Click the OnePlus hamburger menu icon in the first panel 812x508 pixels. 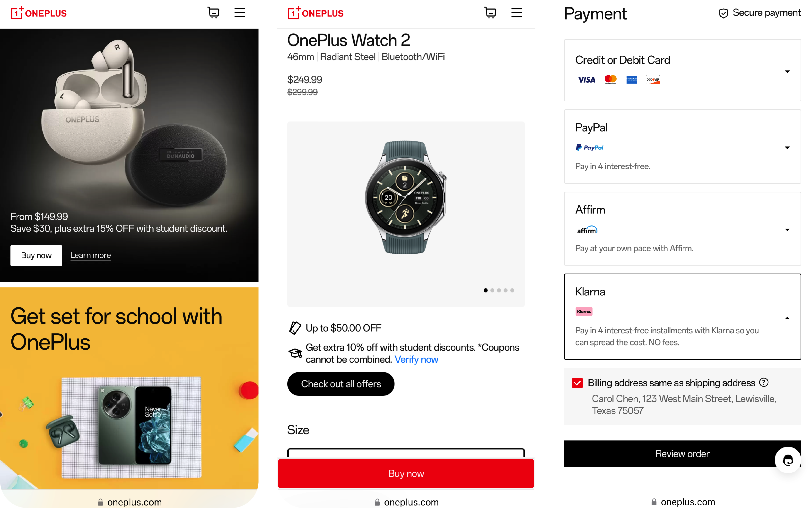[240, 12]
